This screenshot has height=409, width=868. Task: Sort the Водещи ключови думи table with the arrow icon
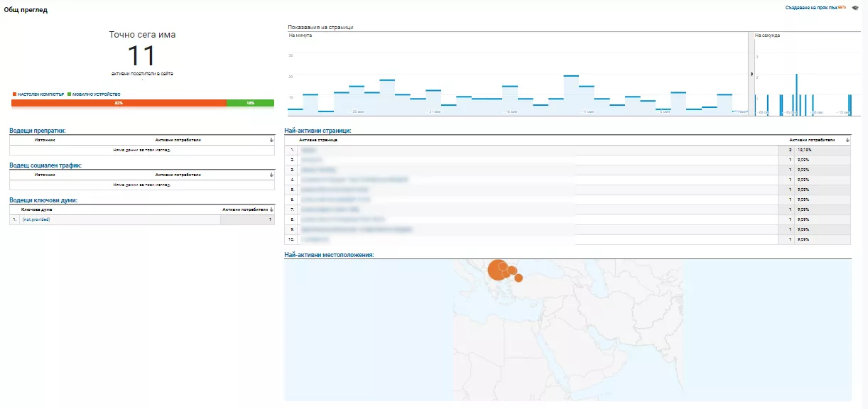(271, 209)
